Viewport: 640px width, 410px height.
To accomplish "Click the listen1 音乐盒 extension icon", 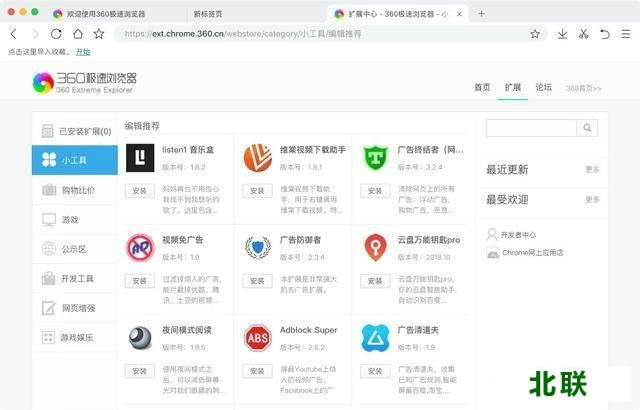I will click(x=140, y=158).
